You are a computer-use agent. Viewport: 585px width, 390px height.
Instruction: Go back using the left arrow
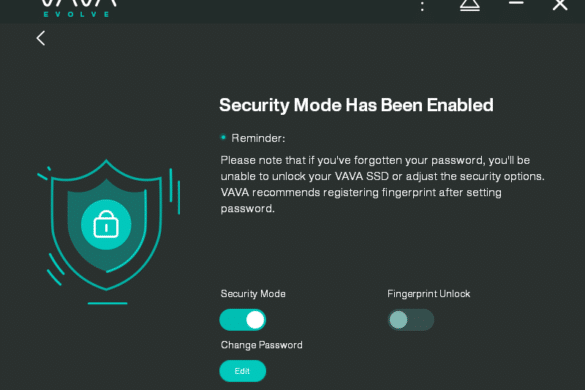click(x=41, y=38)
